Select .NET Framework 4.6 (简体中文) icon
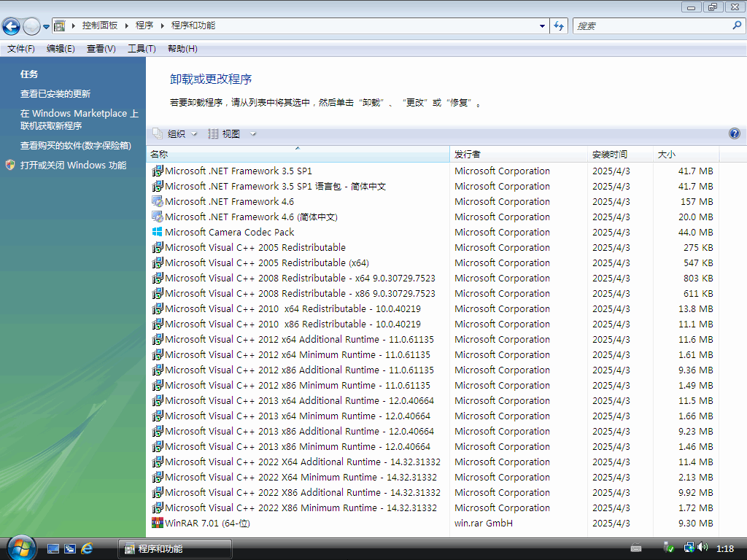Viewport: 747px width, 560px height. pos(158,216)
